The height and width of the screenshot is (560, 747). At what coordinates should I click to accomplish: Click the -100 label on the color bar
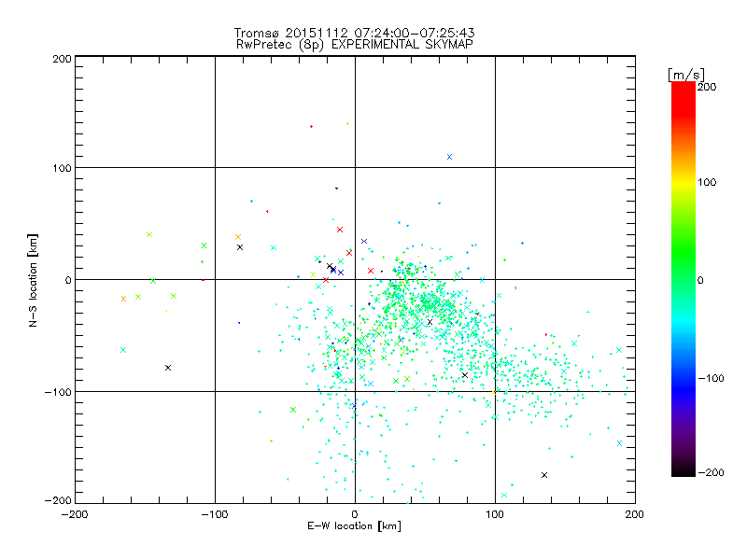coord(711,378)
